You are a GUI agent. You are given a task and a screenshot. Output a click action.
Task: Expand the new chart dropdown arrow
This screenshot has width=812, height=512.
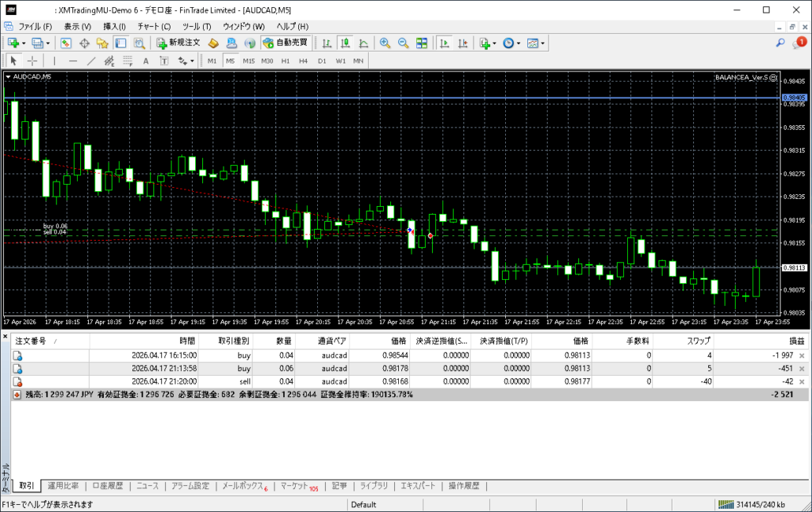click(x=24, y=43)
